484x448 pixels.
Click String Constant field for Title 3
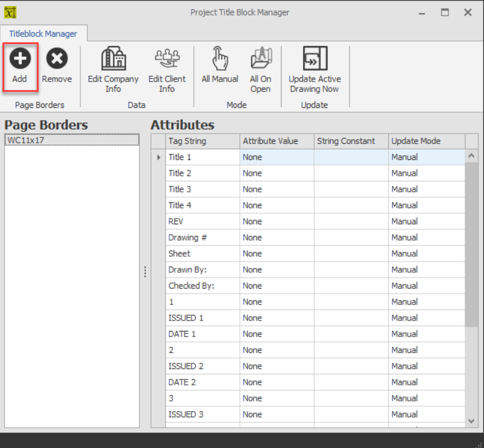click(x=351, y=189)
